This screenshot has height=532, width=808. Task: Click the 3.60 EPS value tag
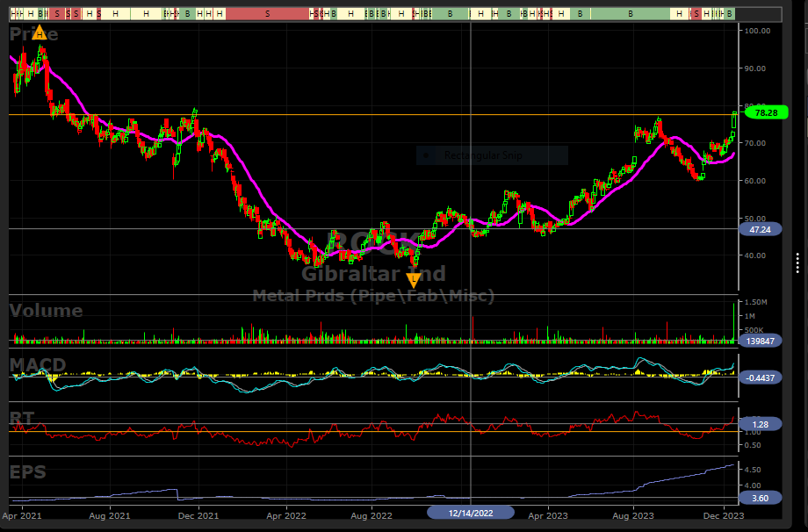click(x=761, y=497)
